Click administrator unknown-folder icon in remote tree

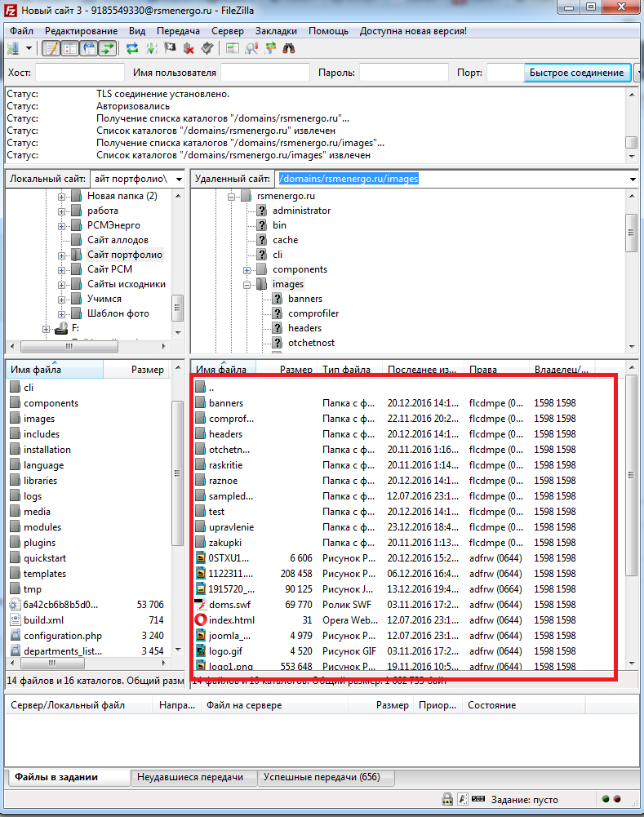pos(262,211)
